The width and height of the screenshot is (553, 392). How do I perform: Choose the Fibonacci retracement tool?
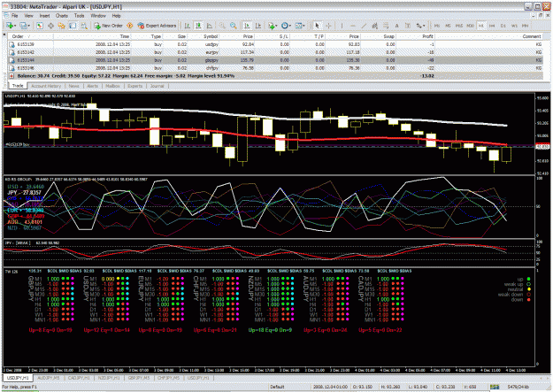[386, 26]
